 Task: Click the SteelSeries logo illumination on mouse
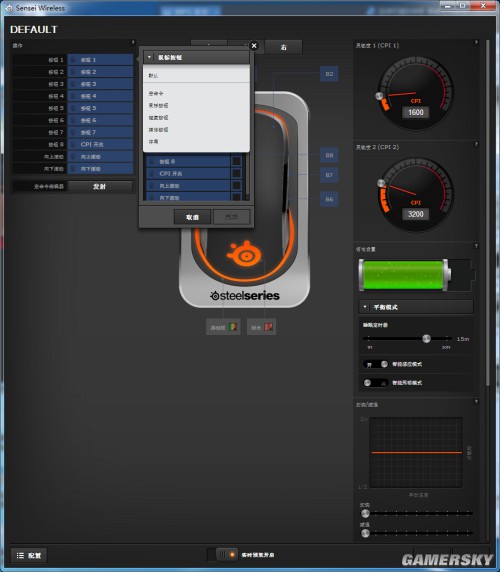(x=245, y=253)
